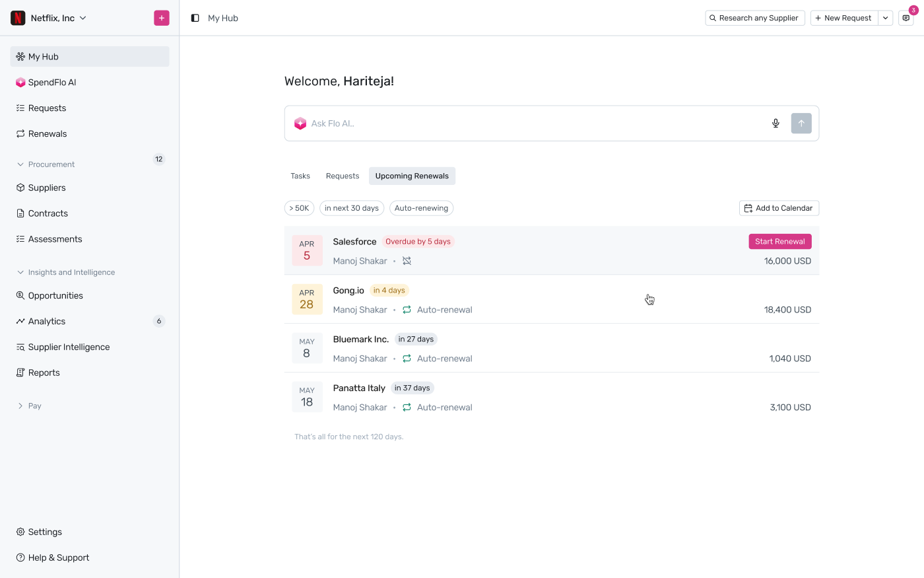
Task: Click the in 4 days badge
Action: pos(389,291)
